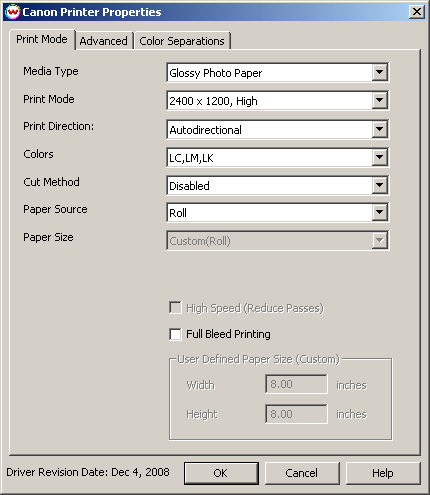Open the Color Separations tab
The image size is (430, 495).
point(182,41)
